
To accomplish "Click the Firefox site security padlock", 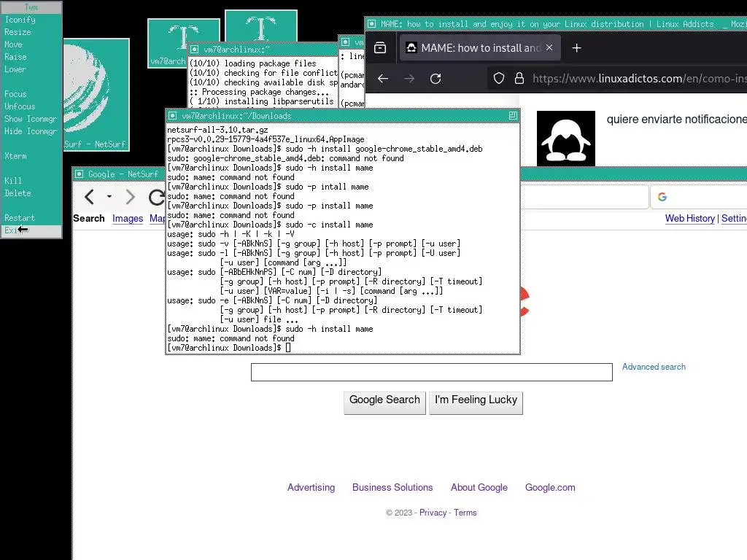I will (x=519, y=79).
